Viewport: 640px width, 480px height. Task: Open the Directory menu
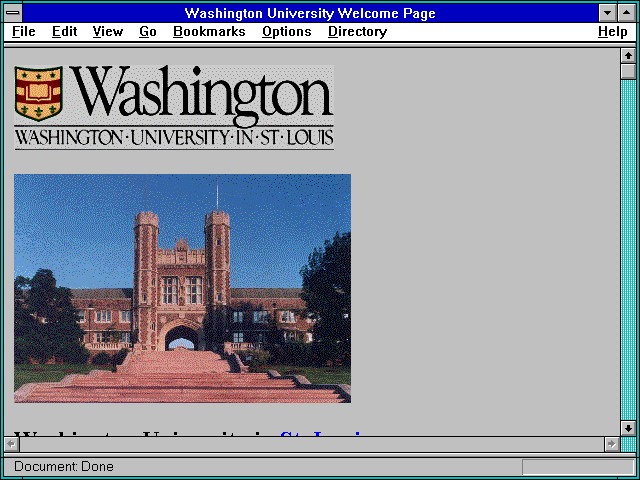coord(358,32)
